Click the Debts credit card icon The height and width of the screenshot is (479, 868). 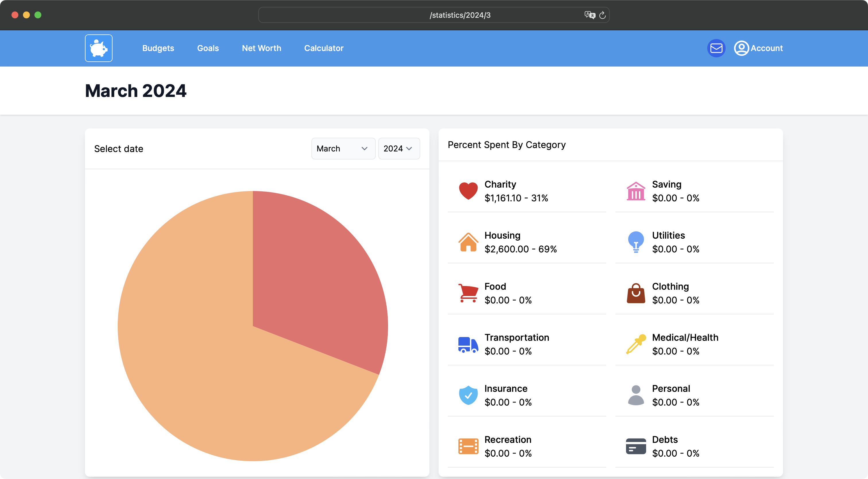[635, 446]
